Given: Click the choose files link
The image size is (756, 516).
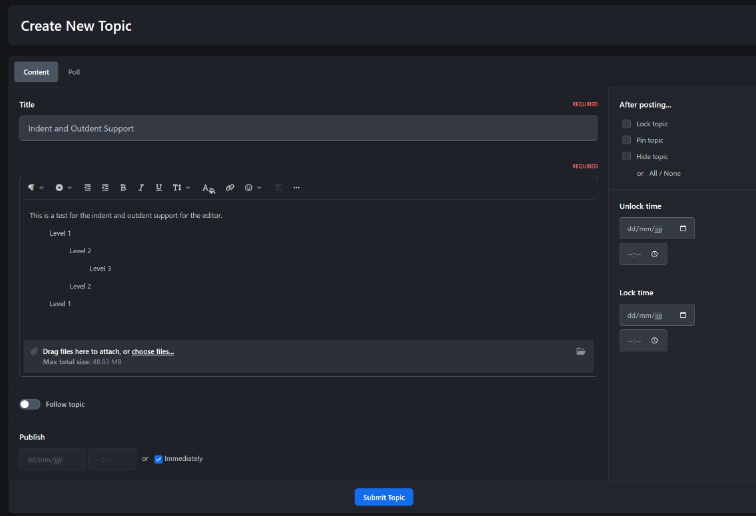Looking at the screenshot, I should (153, 352).
